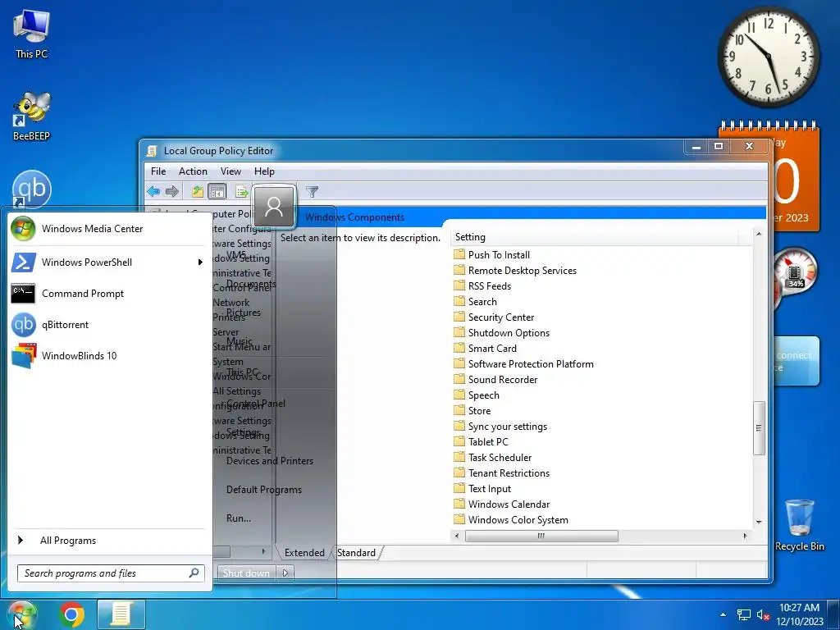840x630 pixels.
Task: Open Settings link in Start menu
Action: pyautogui.click(x=243, y=431)
